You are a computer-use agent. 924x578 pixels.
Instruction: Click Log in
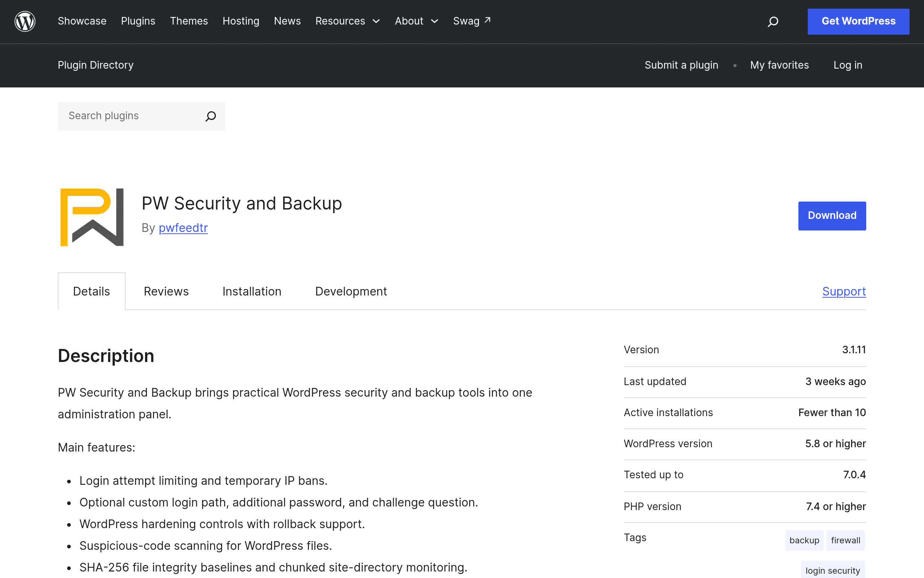[x=847, y=65]
